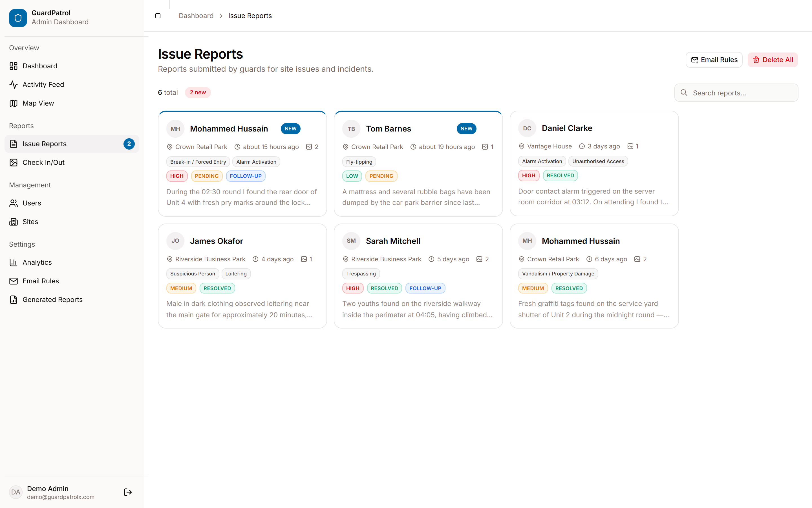This screenshot has height=508, width=812.
Task: Open Daniel Clarke report name
Action: point(567,128)
